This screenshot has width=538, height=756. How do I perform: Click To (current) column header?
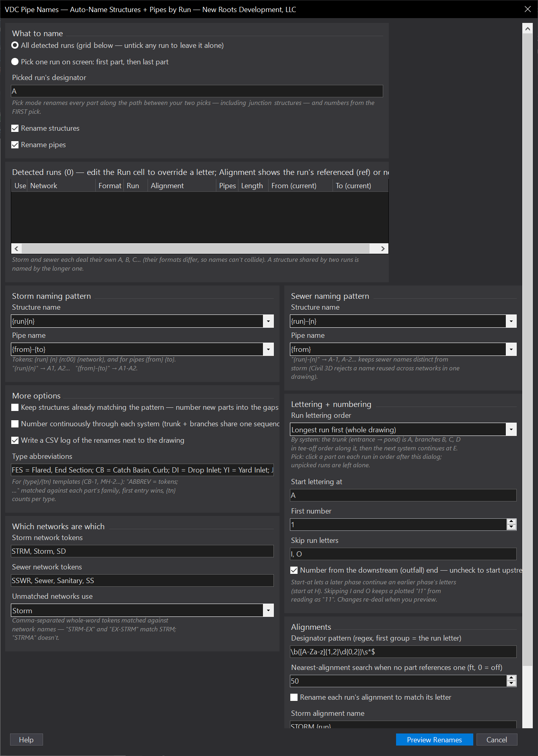point(360,186)
